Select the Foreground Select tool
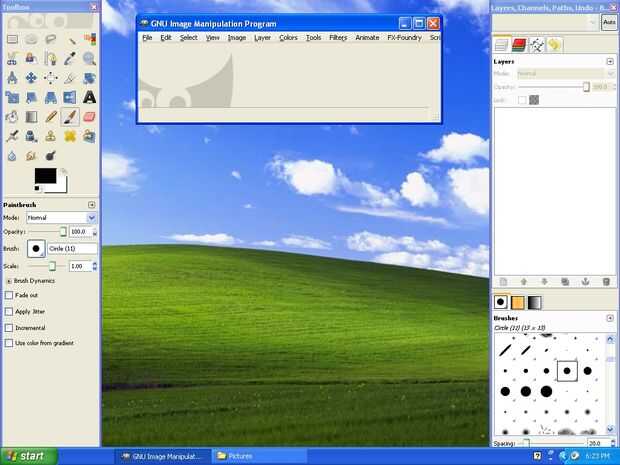The height and width of the screenshot is (465, 620). pyautogui.click(x=31, y=59)
